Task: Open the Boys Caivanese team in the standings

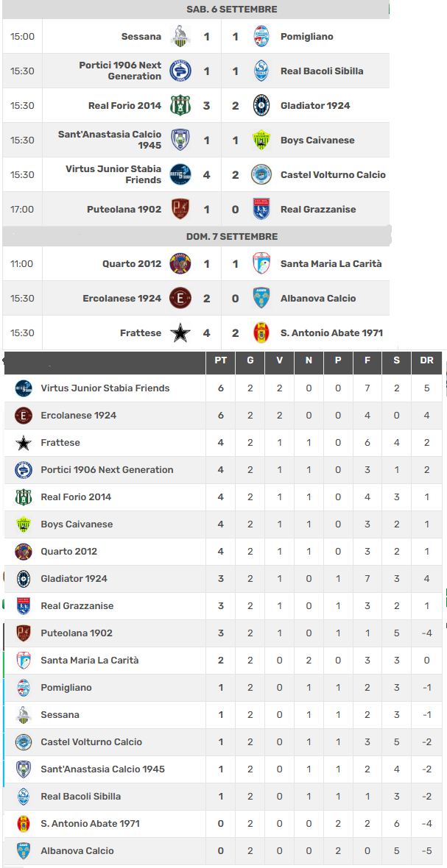Action: [x=77, y=524]
